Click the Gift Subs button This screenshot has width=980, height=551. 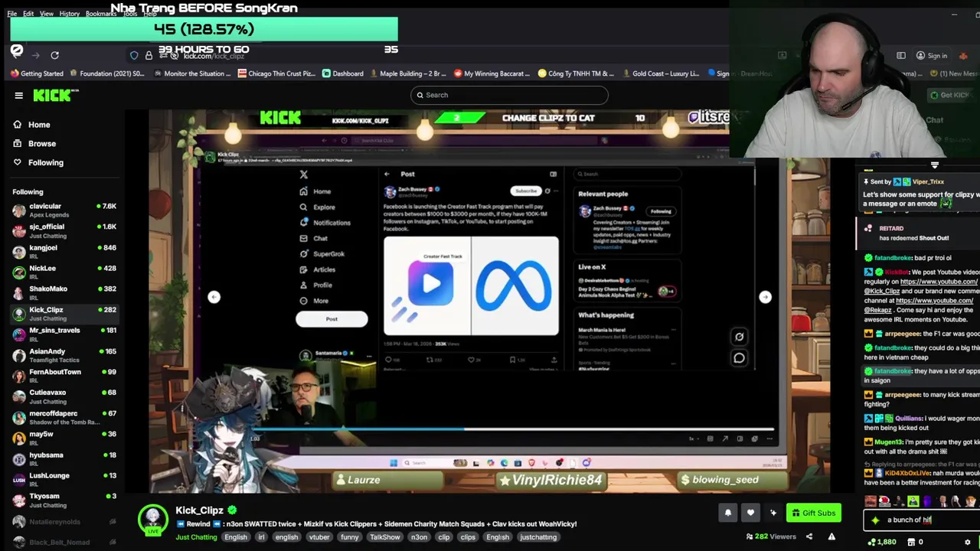coord(813,513)
